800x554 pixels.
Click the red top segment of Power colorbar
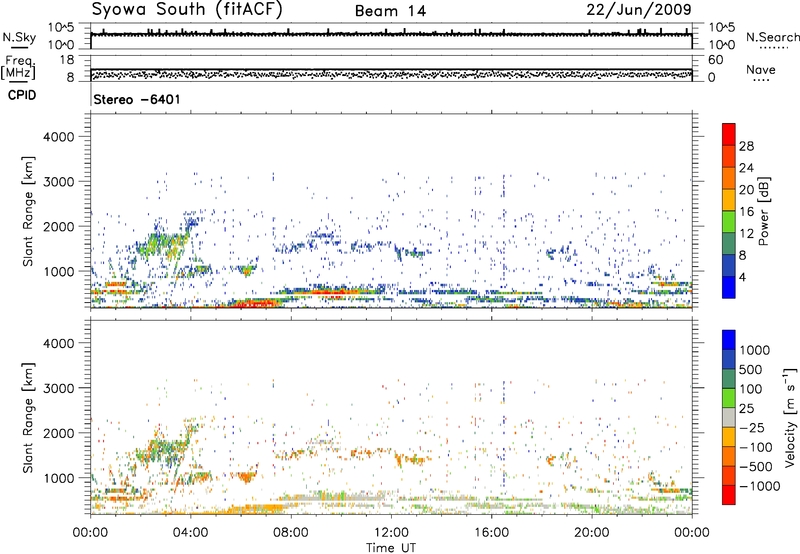[729, 134]
